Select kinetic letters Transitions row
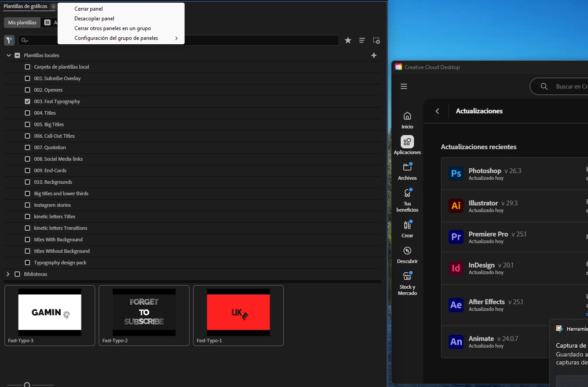 [x=193, y=228]
